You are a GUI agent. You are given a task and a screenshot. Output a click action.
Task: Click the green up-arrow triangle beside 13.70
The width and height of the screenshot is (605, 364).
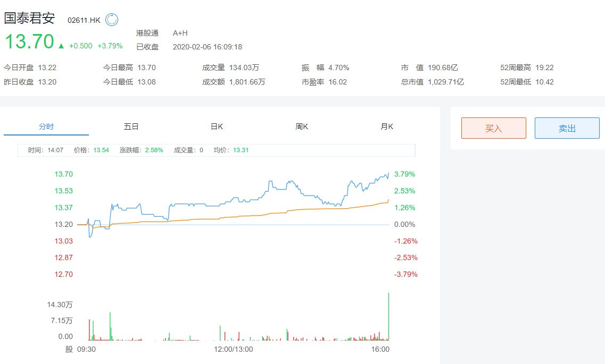[61, 46]
